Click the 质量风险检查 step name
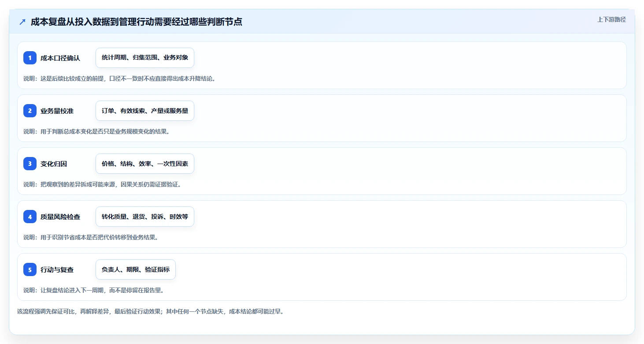This screenshot has height=344, width=644. pos(60,217)
